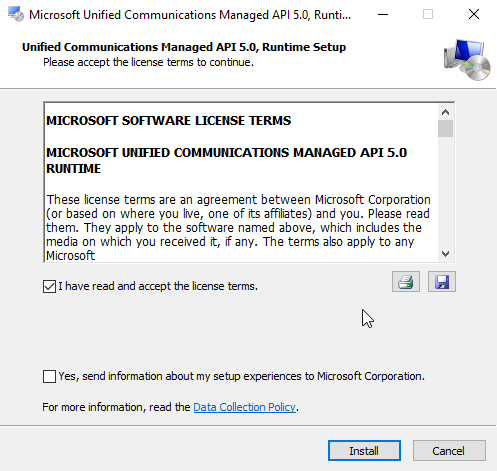Click the "Yes, send information" label text
497x471 pixels.
242,376
